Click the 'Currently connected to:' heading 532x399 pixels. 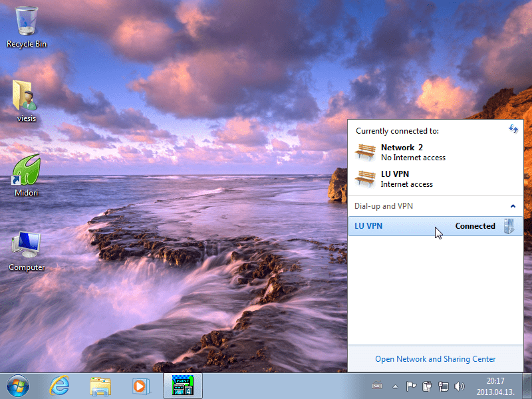point(397,131)
